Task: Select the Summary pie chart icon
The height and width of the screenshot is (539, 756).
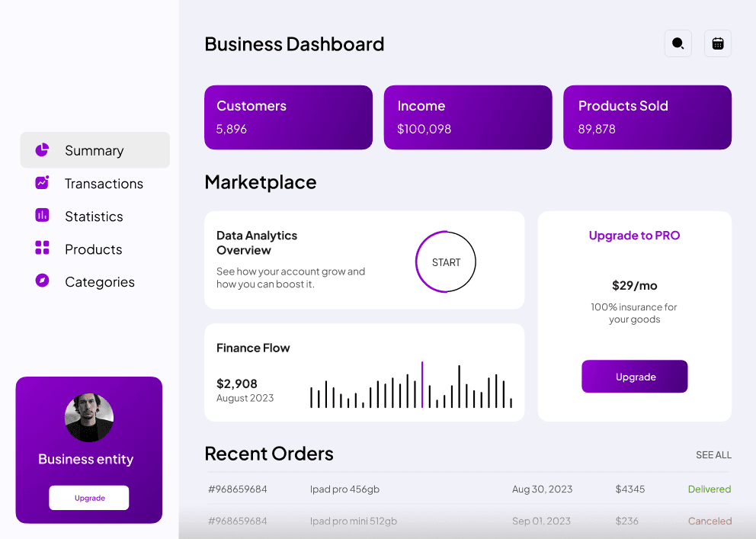Action: coord(42,150)
